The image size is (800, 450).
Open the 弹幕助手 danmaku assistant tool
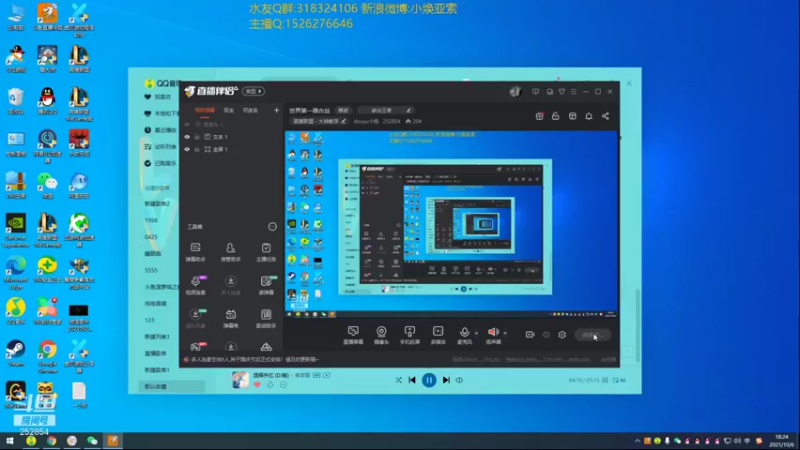click(x=195, y=252)
